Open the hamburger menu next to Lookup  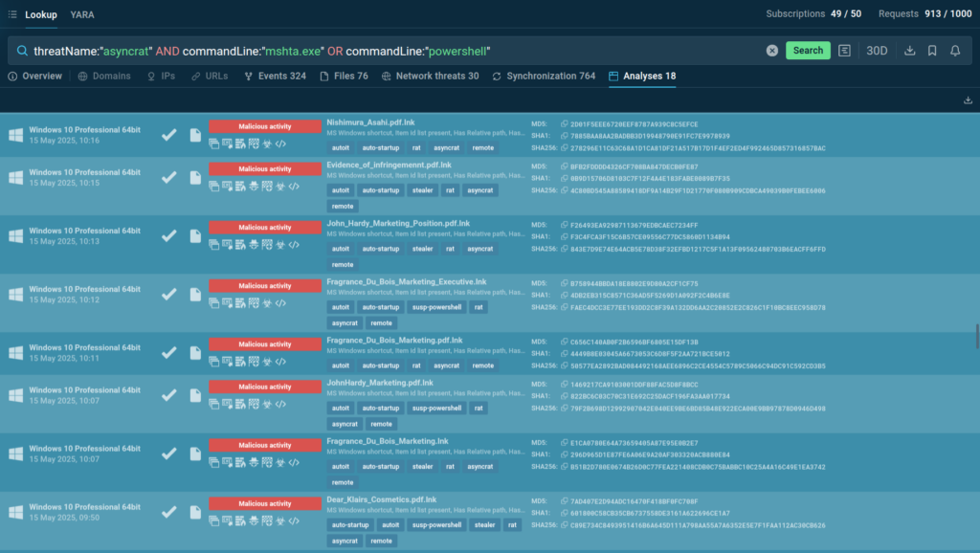(x=12, y=14)
